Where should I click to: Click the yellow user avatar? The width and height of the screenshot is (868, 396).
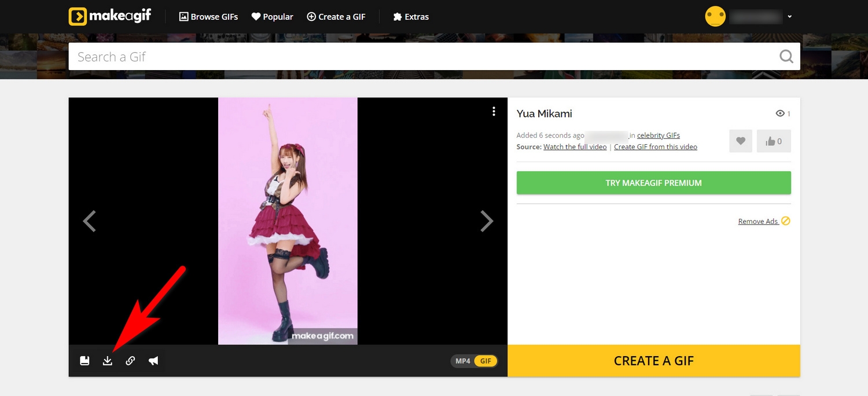pos(715,16)
